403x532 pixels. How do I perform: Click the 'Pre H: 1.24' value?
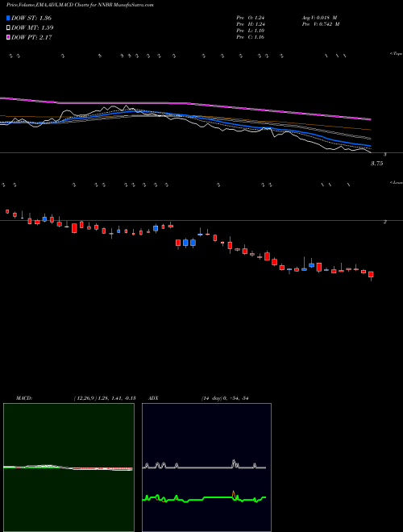(x=251, y=24)
